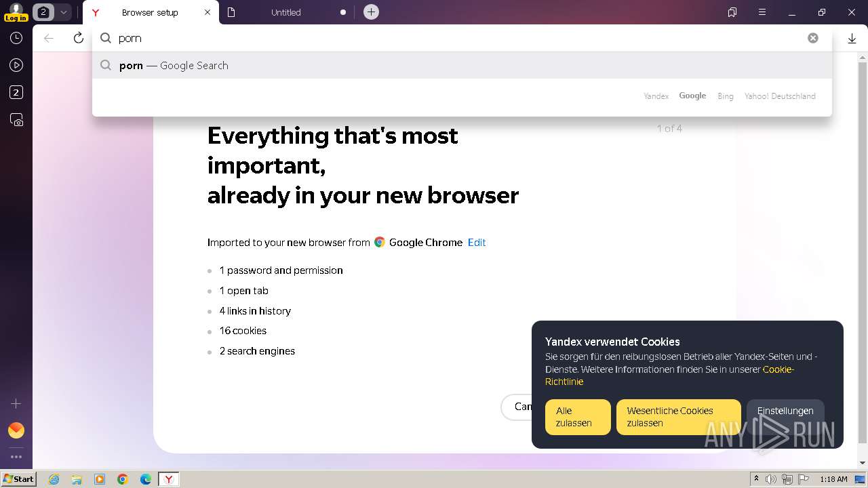This screenshot has height=488, width=868.
Task: Choose Bing as search engine
Action: pyautogui.click(x=726, y=96)
